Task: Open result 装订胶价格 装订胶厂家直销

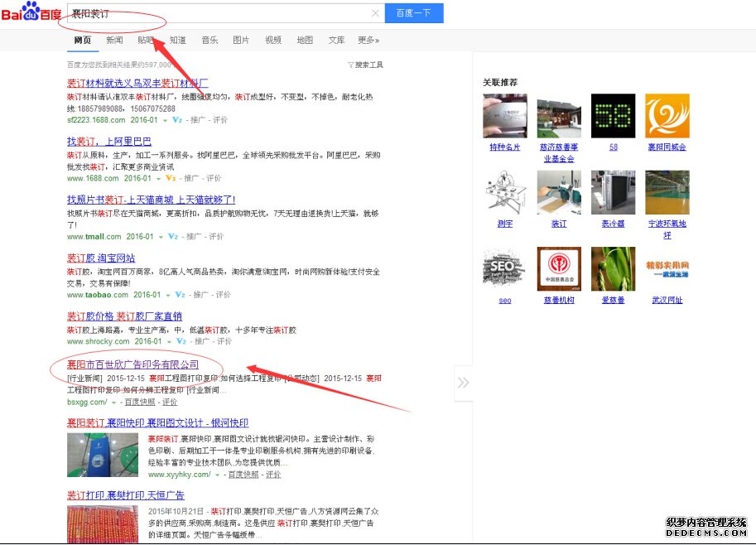Action: point(124,316)
